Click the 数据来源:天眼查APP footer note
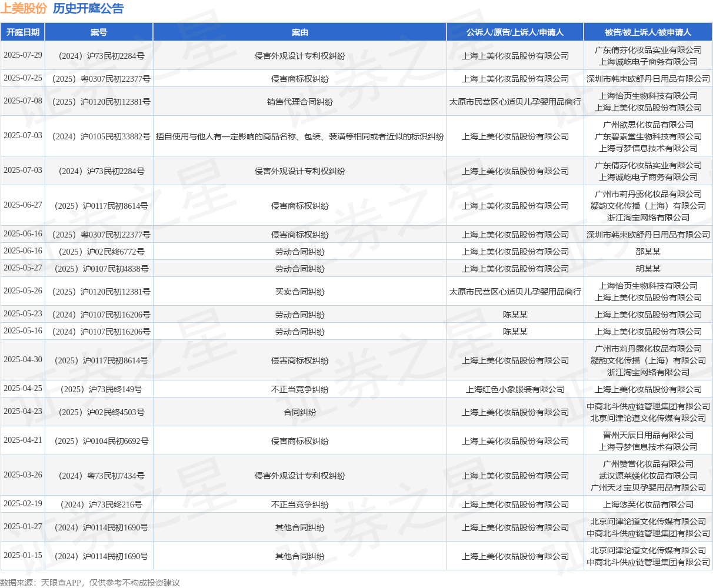 pos(90,583)
